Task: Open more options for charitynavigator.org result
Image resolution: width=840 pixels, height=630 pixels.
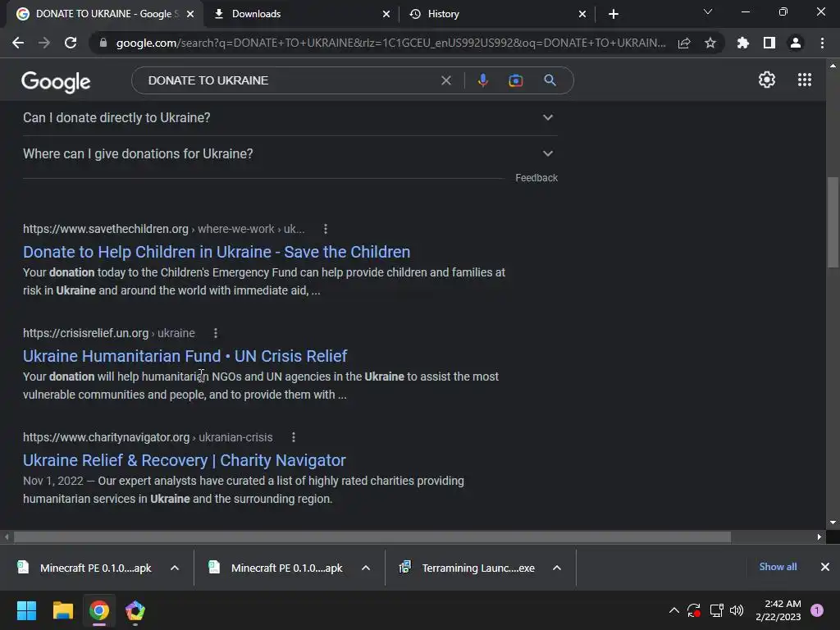Action: click(x=293, y=438)
